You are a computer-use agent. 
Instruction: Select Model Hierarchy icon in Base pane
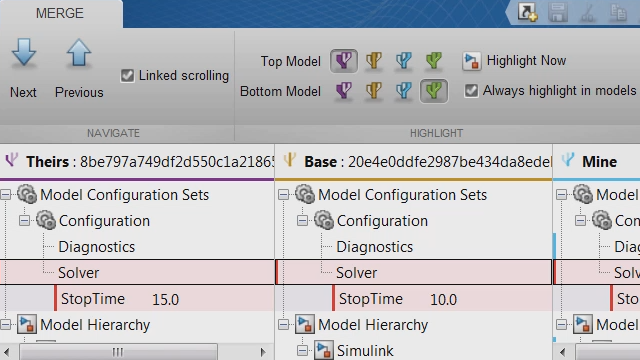[305, 324]
